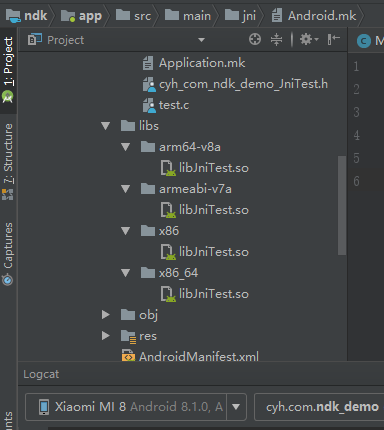Open the Project view dropdown arrow

(201, 40)
